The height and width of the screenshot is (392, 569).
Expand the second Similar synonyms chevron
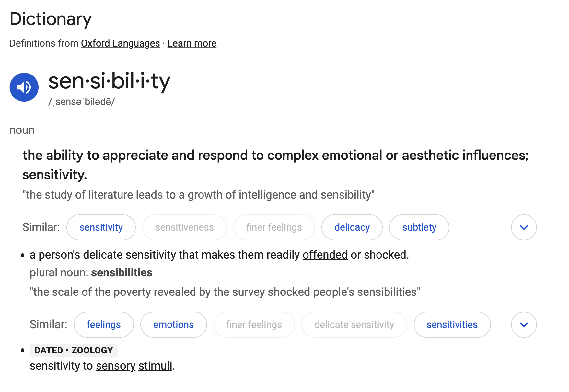(524, 325)
